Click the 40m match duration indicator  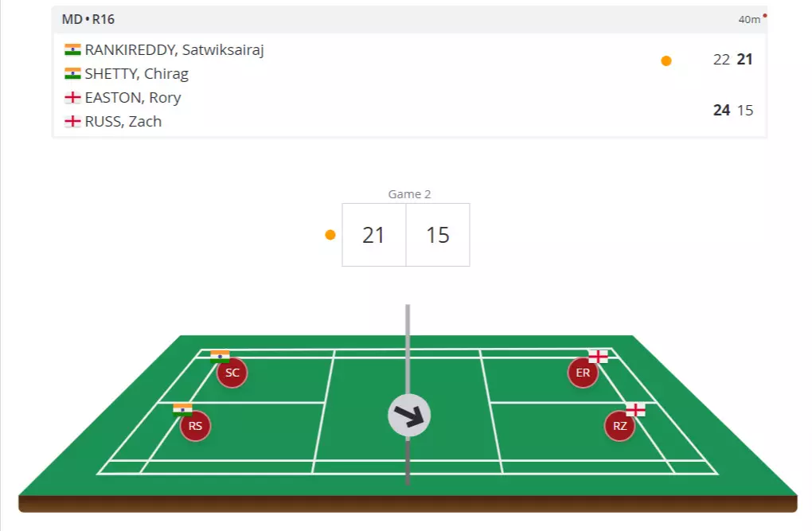click(749, 19)
